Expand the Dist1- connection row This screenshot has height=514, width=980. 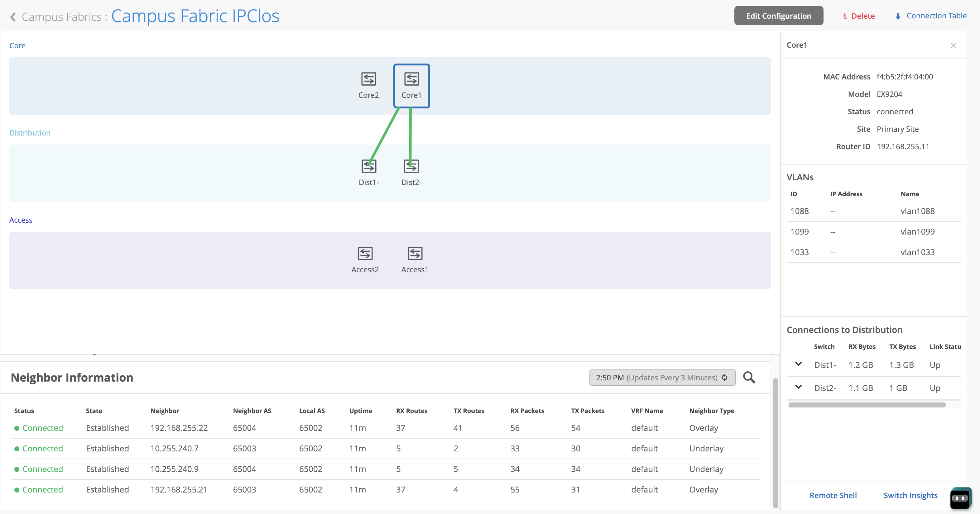point(799,364)
